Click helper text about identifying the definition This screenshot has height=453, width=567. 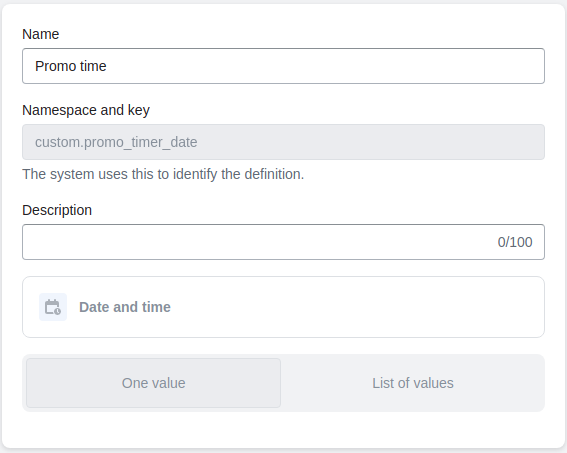(x=163, y=174)
